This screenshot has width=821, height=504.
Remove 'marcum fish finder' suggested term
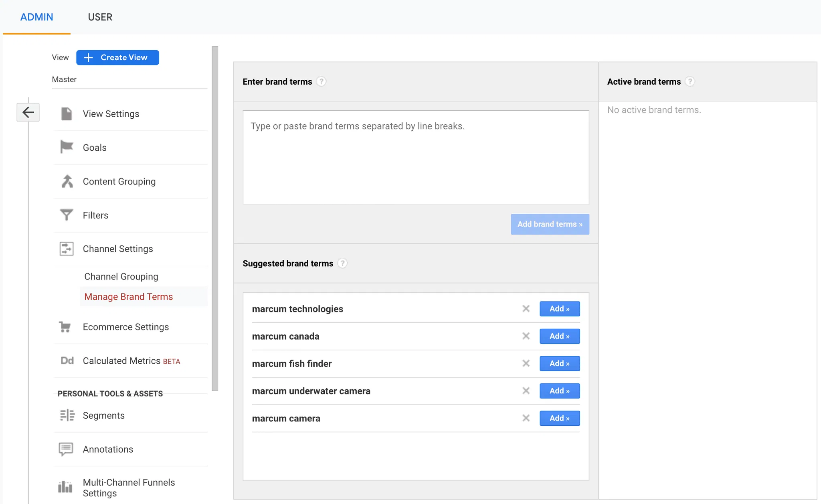point(526,363)
